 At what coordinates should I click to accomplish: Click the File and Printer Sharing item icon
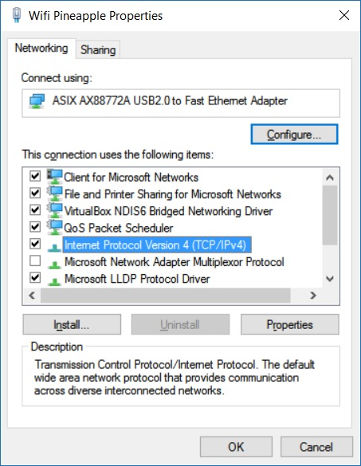point(54,193)
